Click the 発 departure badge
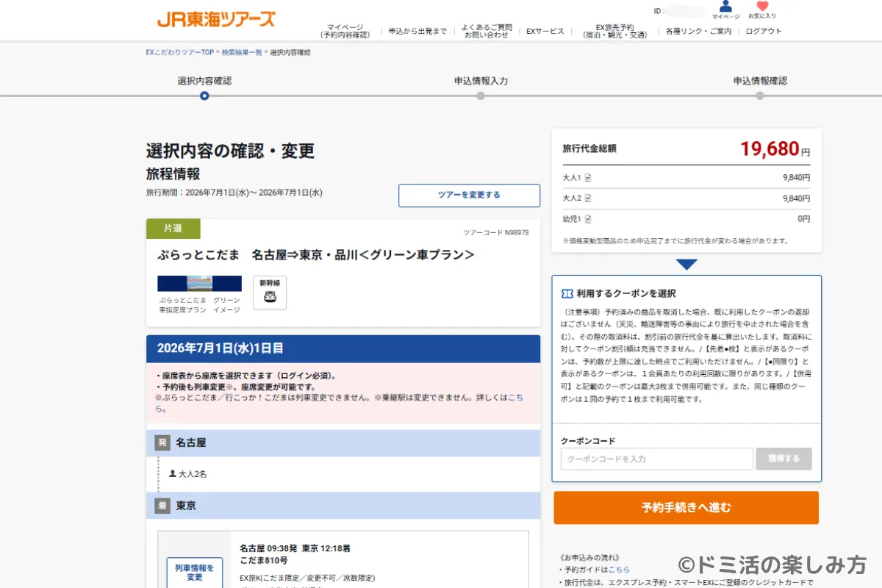The image size is (882, 588). [162, 443]
